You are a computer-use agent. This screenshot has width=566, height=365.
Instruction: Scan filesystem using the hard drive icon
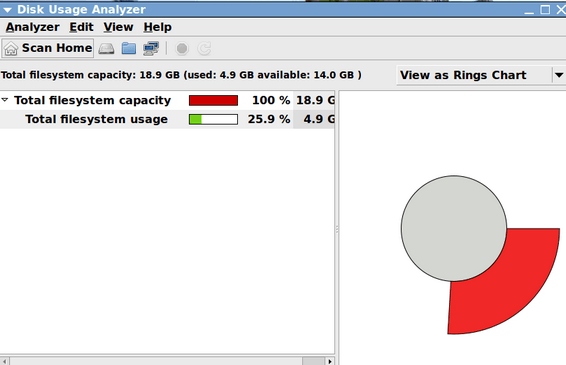click(106, 48)
